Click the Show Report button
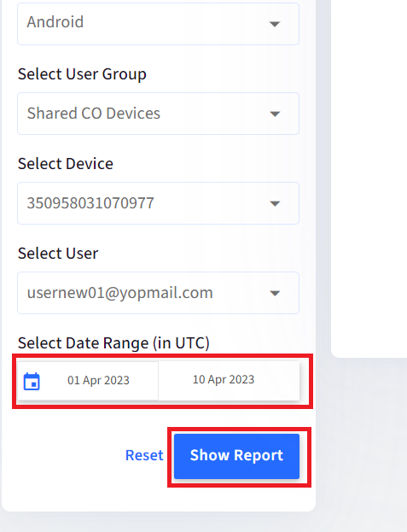This screenshot has width=407, height=532. [236, 456]
